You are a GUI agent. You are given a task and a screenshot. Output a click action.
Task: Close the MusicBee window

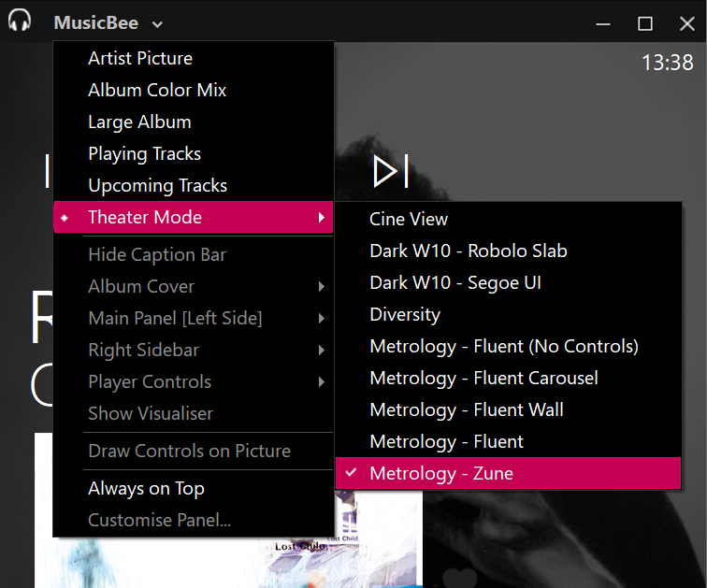click(687, 24)
